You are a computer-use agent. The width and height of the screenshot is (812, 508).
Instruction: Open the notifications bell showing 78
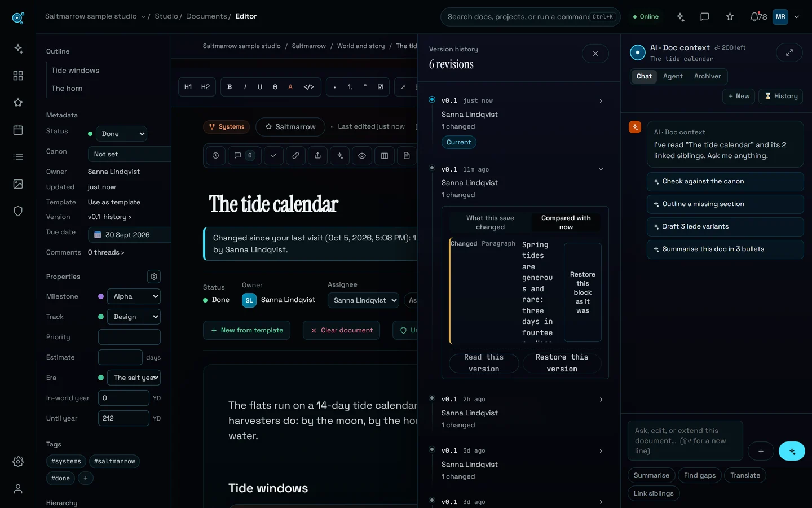pyautogui.click(x=758, y=17)
